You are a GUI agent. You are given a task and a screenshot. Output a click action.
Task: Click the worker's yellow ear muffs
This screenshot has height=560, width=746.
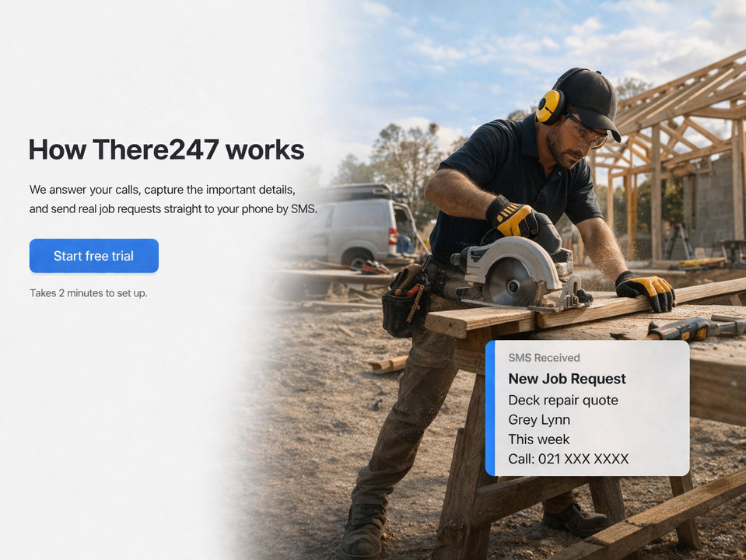pos(550,107)
